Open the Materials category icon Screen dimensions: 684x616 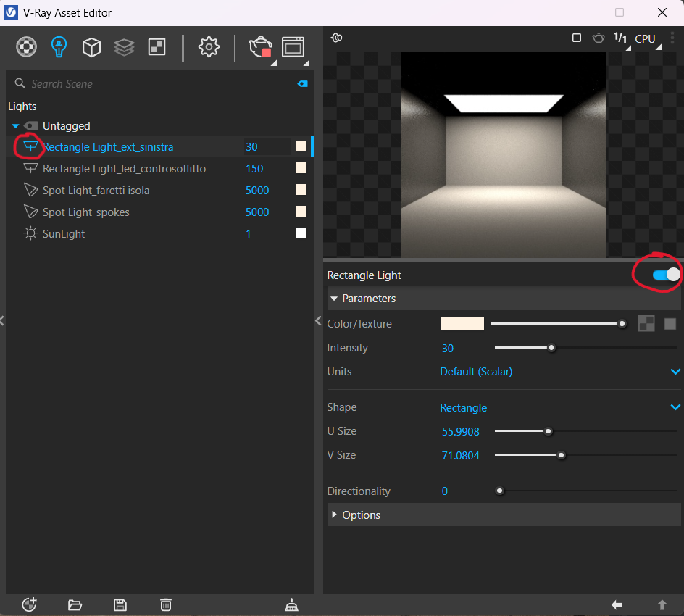coord(26,46)
